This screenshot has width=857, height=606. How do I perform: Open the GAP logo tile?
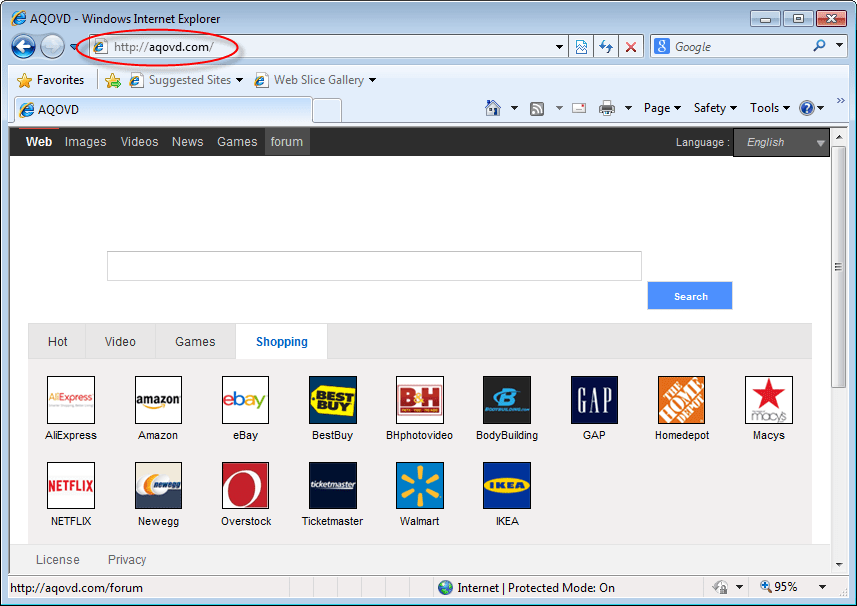point(594,400)
